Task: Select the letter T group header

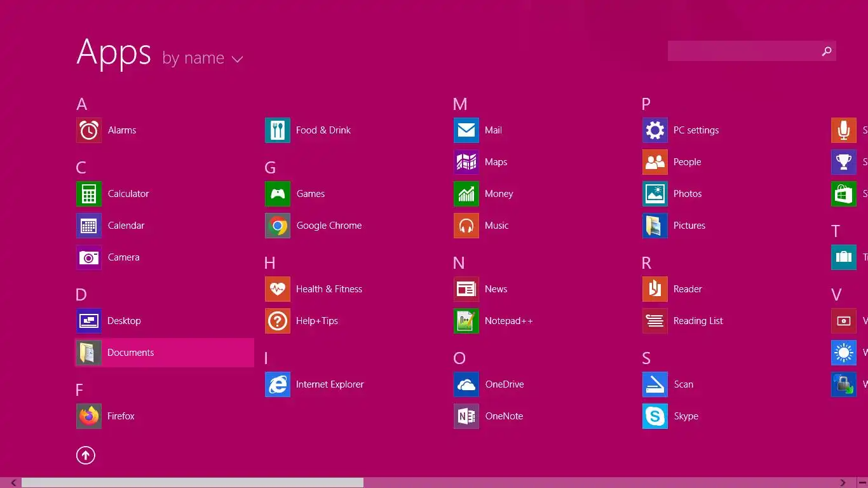Action: point(836,231)
